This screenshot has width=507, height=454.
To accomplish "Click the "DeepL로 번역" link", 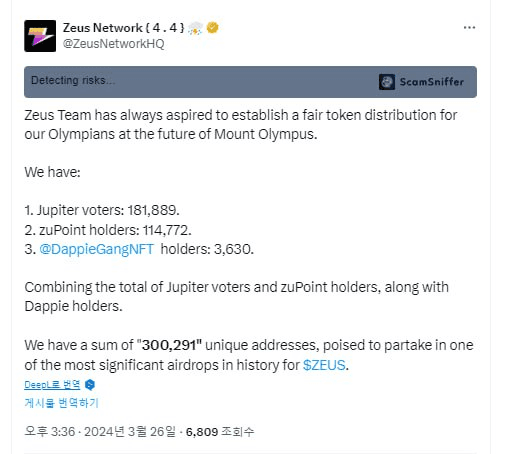I will pos(52,385).
